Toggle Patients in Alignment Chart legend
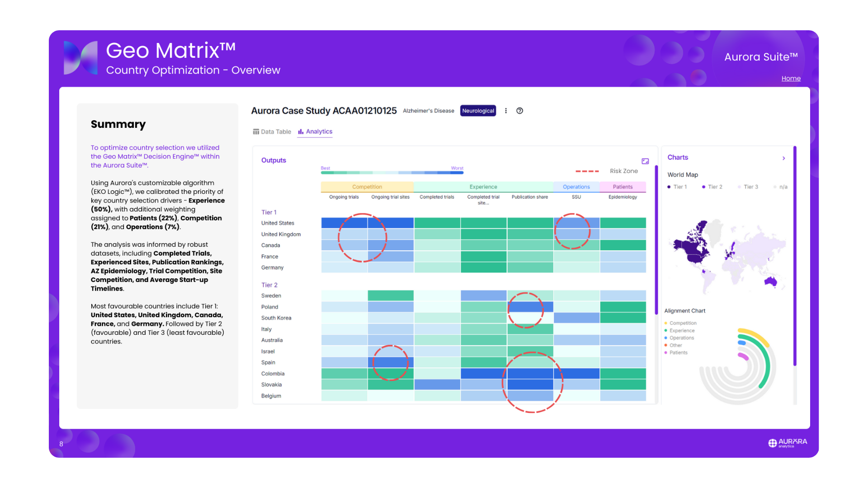The image size is (868, 488). coord(676,353)
